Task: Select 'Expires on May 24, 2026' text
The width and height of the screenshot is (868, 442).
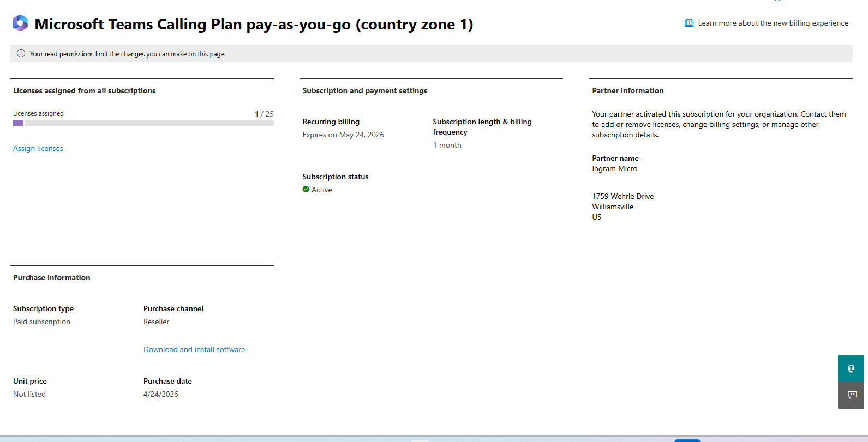Action: click(343, 135)
